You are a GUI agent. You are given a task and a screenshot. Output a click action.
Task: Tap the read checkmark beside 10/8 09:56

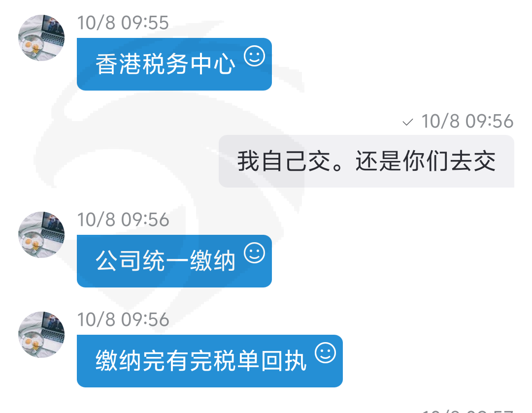click(407, 122)
